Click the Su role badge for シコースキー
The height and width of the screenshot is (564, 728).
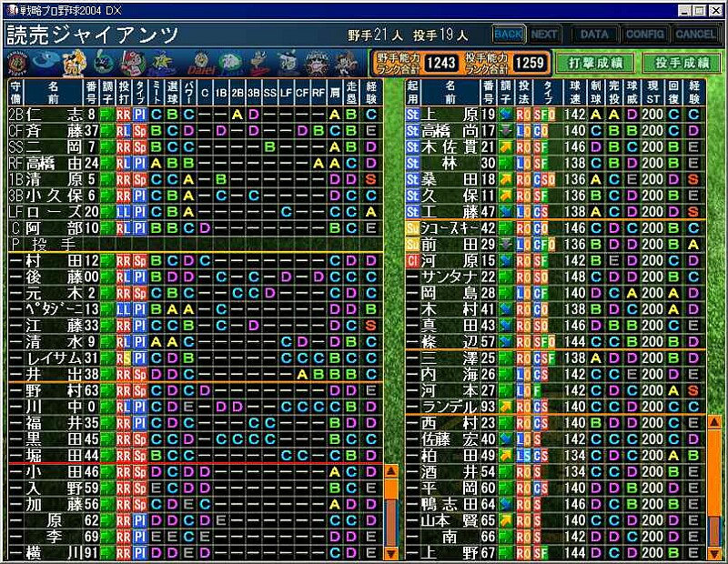(x=412, y=228)
